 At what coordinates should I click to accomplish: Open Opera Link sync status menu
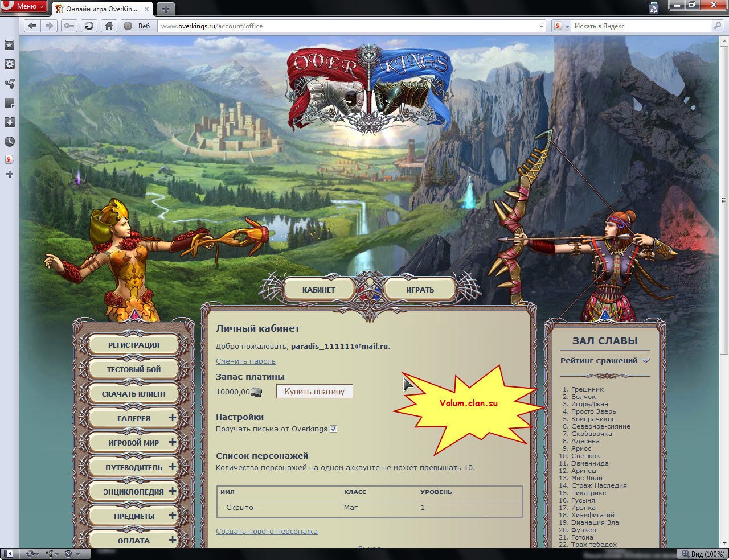pyautogui.click(x=32, y=554)
